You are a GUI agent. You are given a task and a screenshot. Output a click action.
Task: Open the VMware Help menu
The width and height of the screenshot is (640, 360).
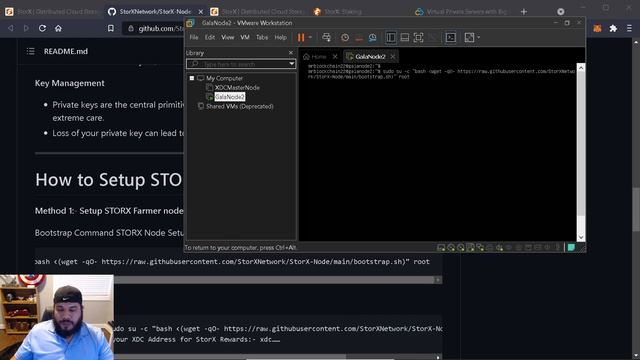click(280, 37)
